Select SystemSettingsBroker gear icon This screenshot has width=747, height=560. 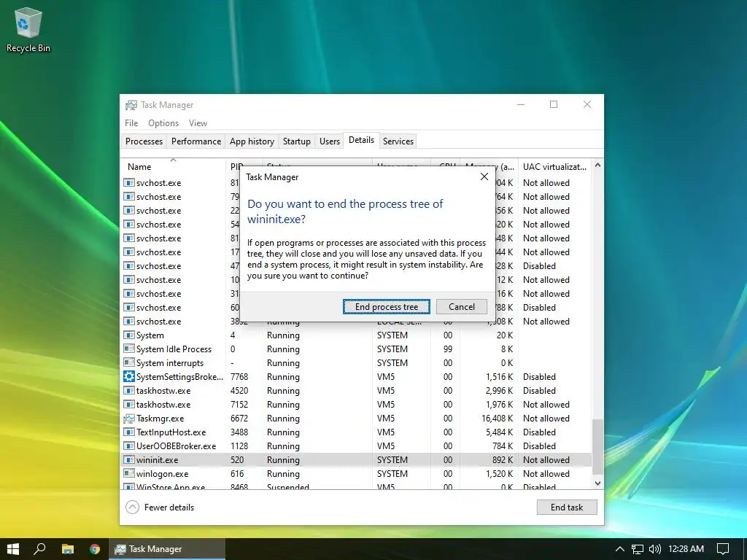click(x=128, y=377)
